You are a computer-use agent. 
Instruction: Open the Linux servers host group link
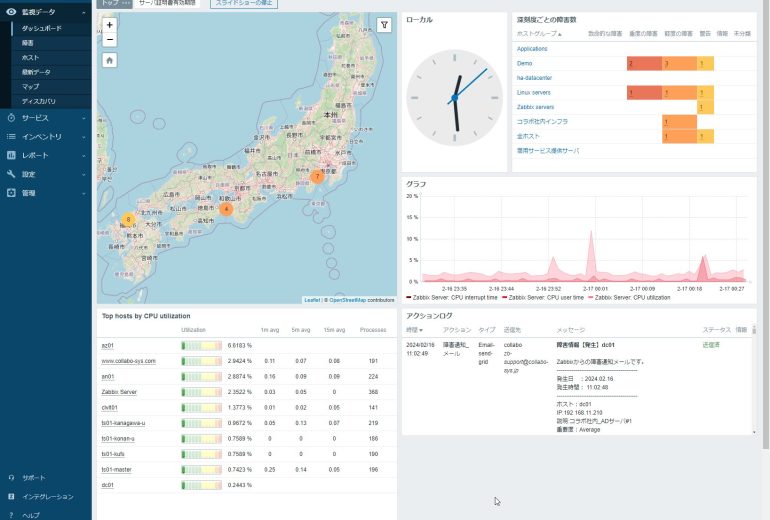(533, 92)
